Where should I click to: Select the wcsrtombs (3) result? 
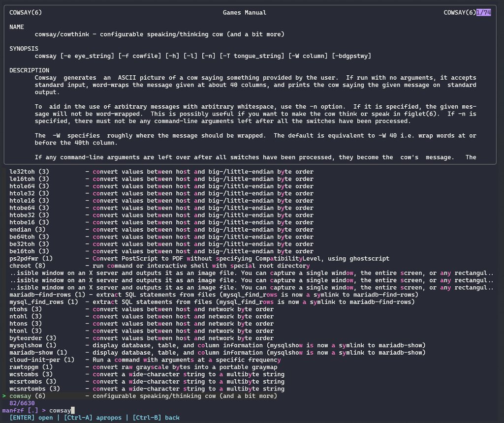pyautogui.click(x=147, y=381)
